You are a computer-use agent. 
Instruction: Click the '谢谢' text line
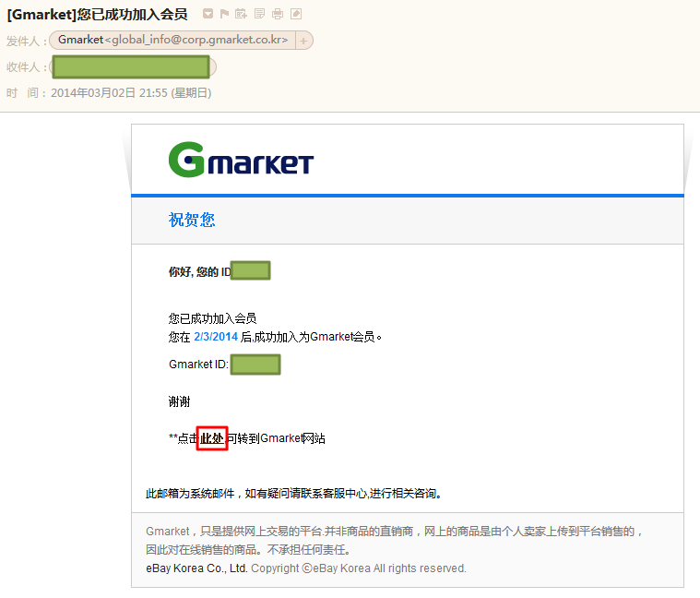click(179, 401)
